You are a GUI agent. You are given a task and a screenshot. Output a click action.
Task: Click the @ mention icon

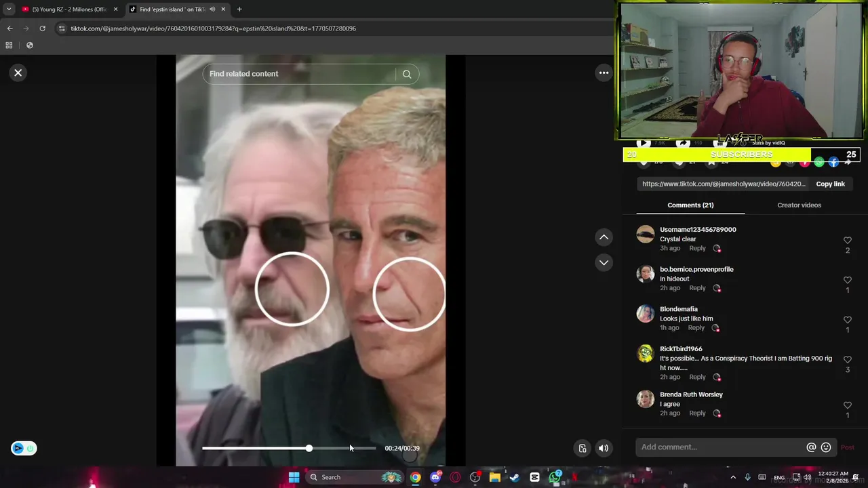pyautogui.click(x=811, y=447)
